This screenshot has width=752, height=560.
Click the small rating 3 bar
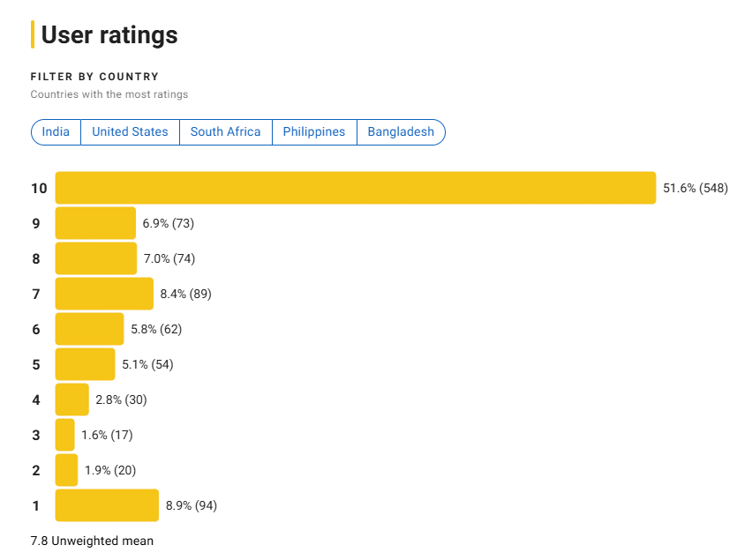64,435
